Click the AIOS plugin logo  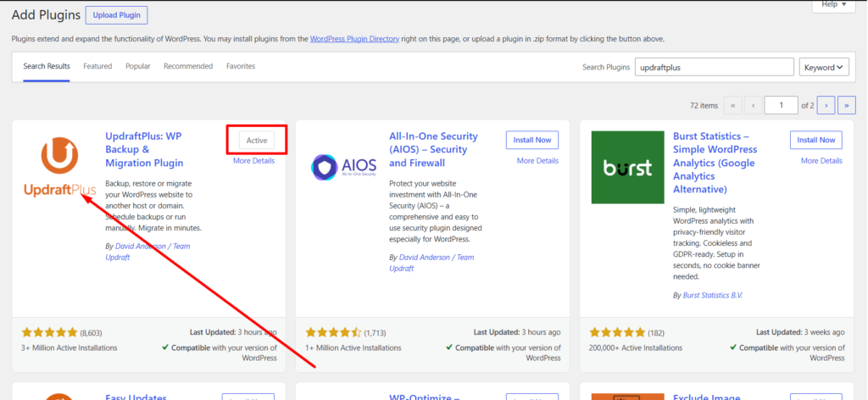(x=344, y=167)
